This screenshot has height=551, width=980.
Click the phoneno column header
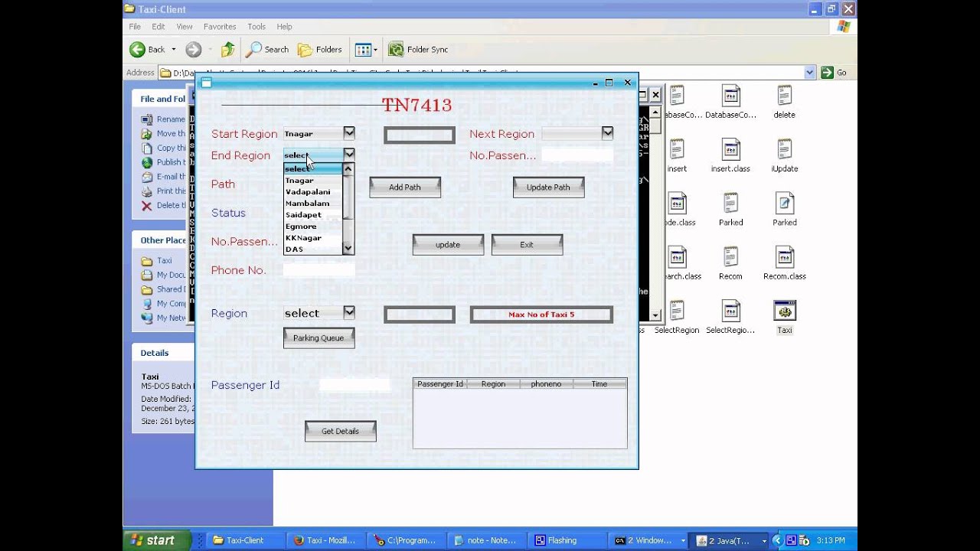pos(547,384)
